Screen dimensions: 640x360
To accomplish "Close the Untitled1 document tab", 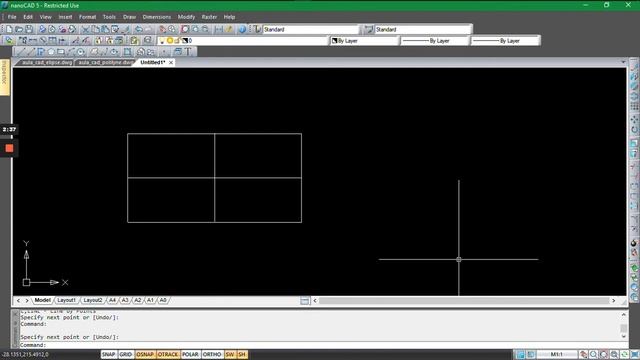I will [x=171, y=62].
